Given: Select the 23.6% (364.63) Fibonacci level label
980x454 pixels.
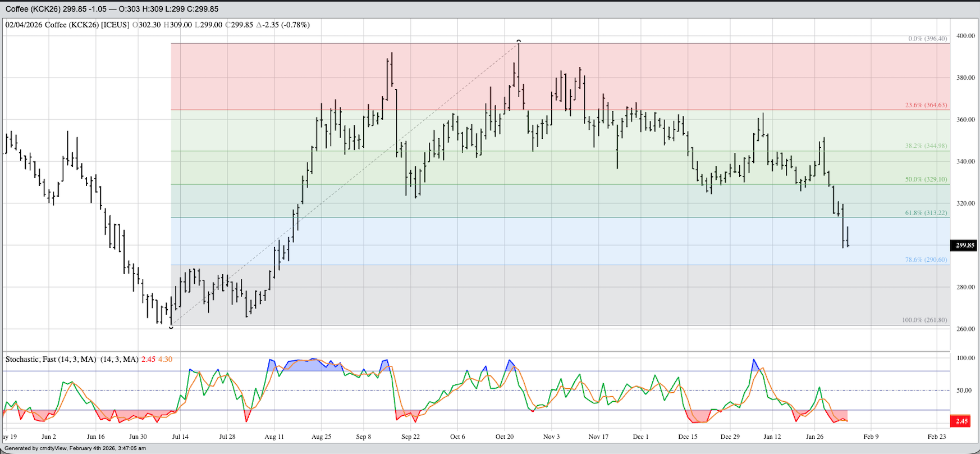Looking at the screenshot, I should [926, 105].
